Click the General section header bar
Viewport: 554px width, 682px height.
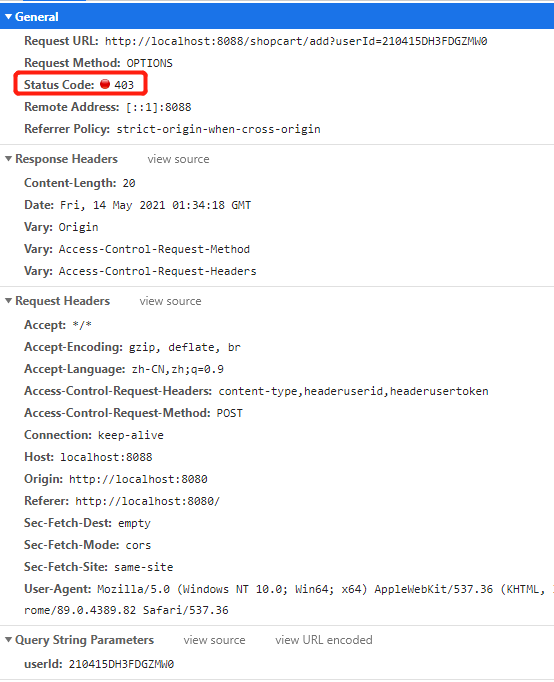[277, 17]
